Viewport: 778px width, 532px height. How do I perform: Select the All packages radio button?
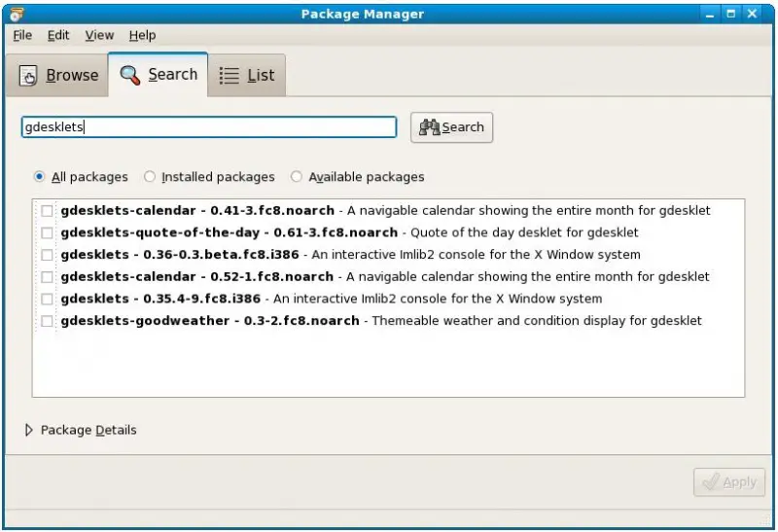coord(40,177)
